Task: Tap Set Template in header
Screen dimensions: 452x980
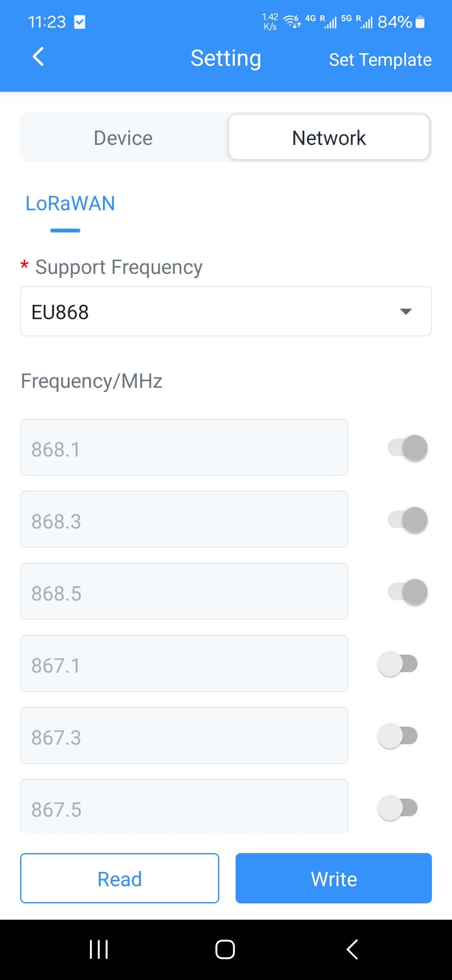Action: click(x=380, y=60)
